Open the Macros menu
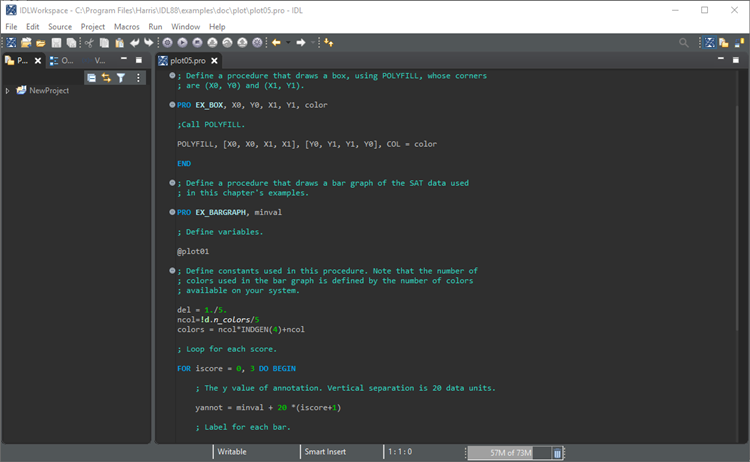Image resolution: width=750 pixels, height=462 pixels. (126, 26)
